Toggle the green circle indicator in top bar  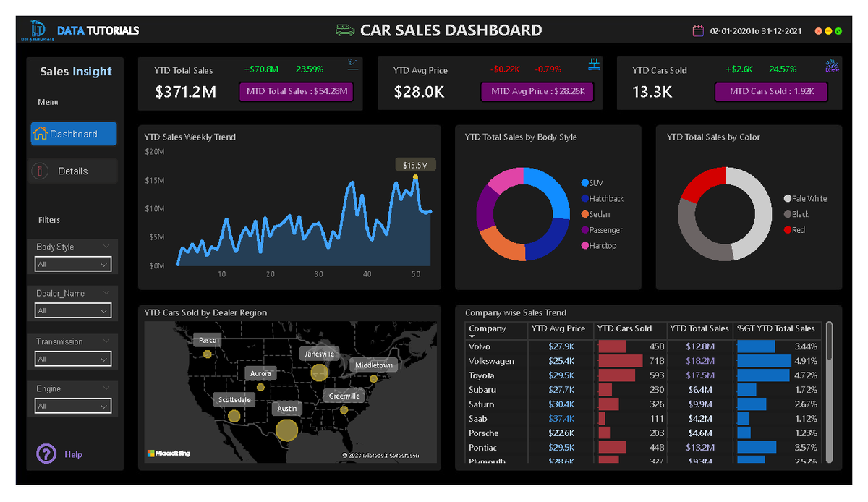(840, 32)
